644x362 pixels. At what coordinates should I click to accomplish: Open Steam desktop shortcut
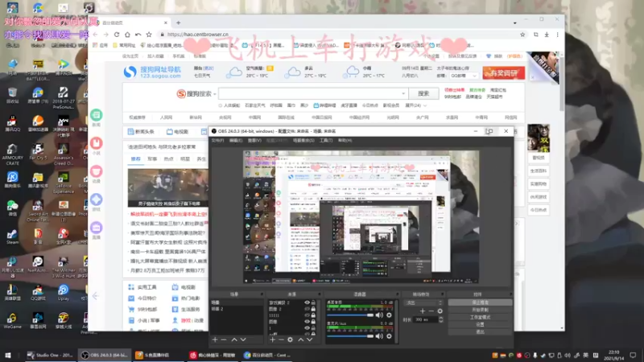pos(12,236)
